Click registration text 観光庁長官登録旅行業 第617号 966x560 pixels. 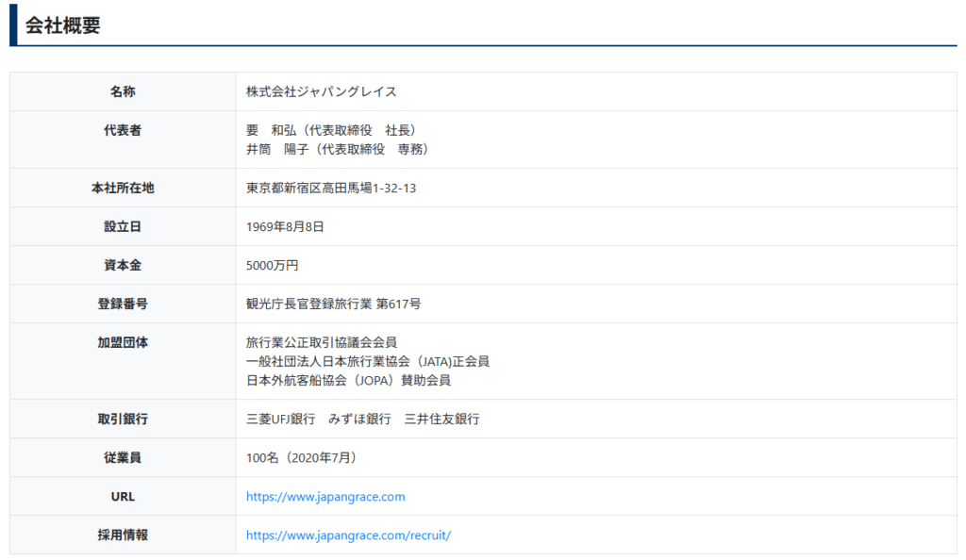(x=333, y=305)
